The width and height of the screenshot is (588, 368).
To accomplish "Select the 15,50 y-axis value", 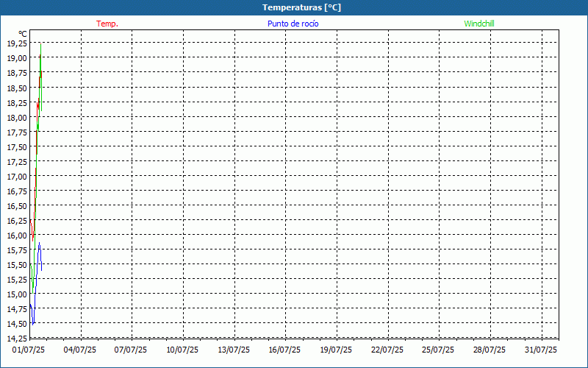I will point(17,265).
